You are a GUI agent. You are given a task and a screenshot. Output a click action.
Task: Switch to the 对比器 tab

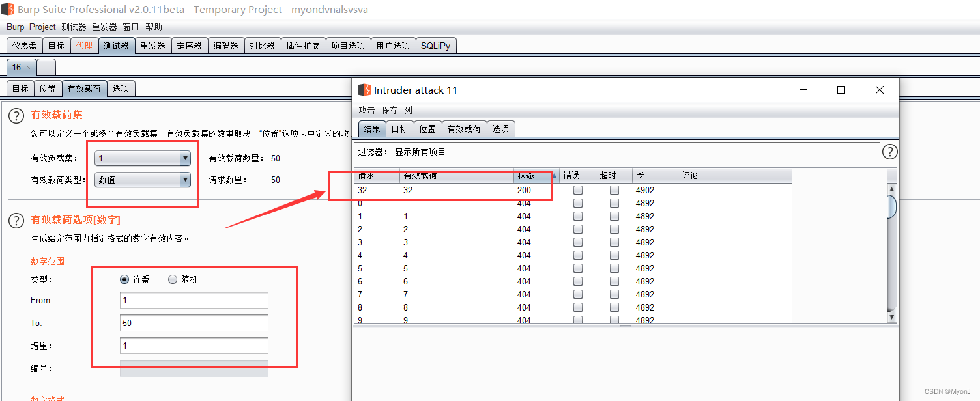[263, 46]
